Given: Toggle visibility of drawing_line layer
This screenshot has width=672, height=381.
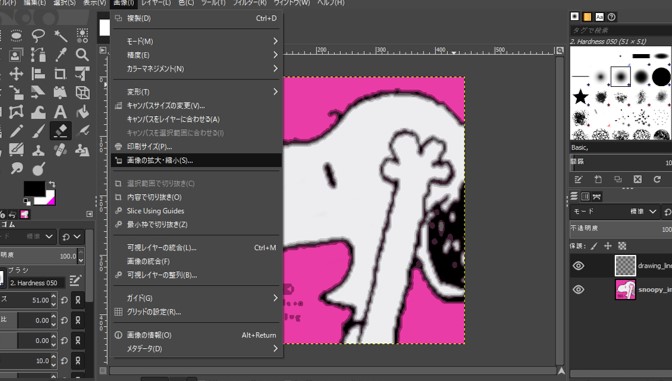Looking at the screenshot, I should point(578,266).
